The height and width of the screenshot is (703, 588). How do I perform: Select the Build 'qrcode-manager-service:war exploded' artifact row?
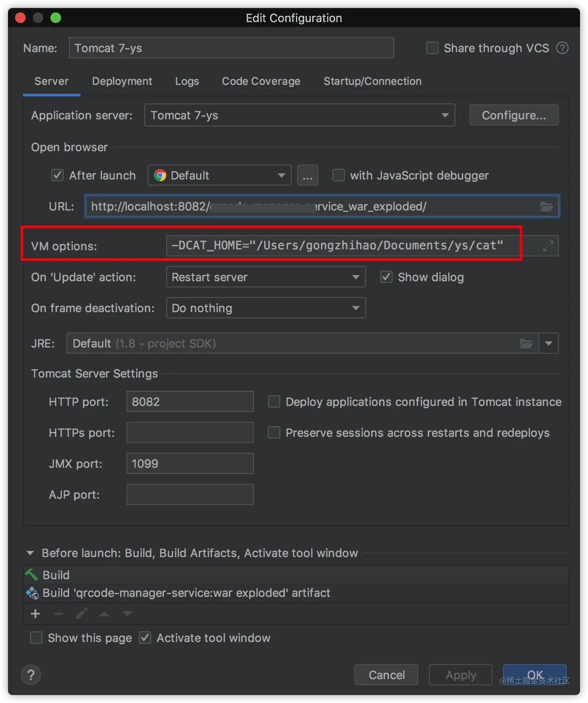[296, 593]
